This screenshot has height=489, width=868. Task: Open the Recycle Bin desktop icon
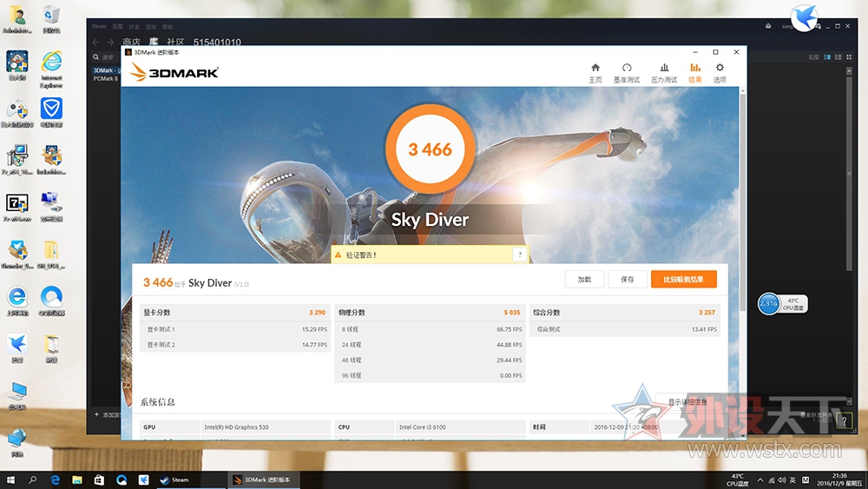point(51,19)
